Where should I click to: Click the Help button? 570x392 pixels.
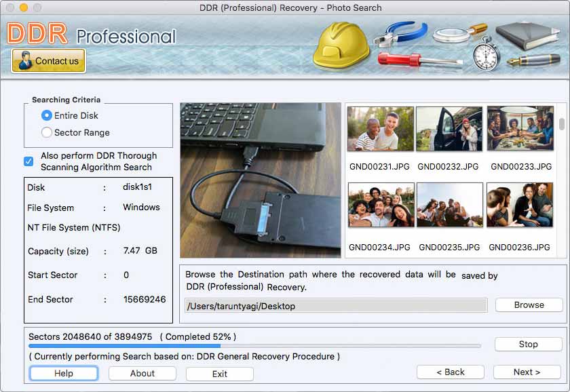tap(63, 373)
